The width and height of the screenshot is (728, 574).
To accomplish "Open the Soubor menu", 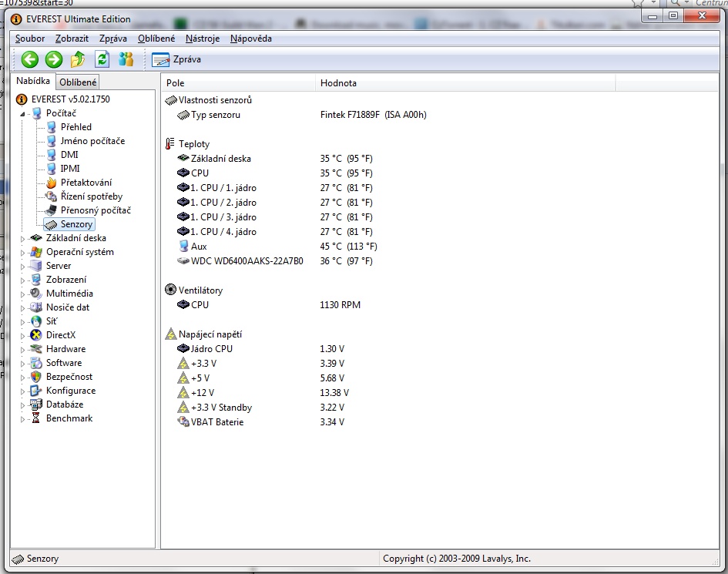I will click(x=30, y=39).
